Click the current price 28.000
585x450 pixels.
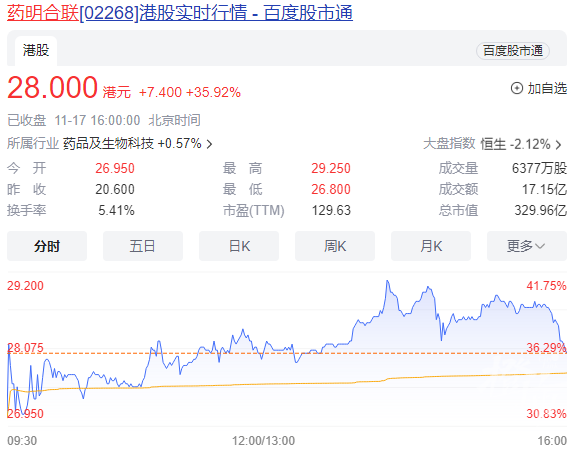(52, 88)
